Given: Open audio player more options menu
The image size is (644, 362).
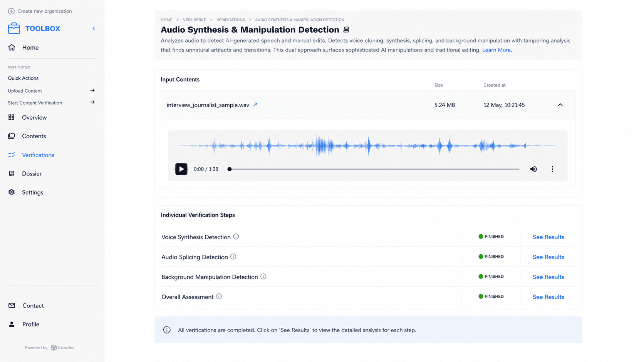Looking at the screenshot, I should tap(552, 169).
